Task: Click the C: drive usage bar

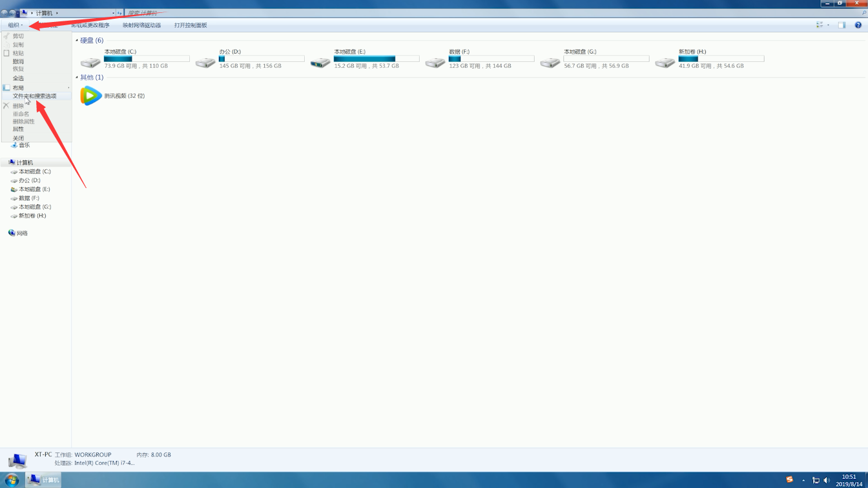Action: [147, 59]
